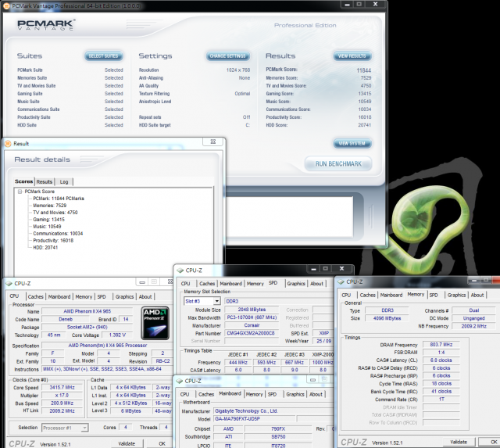This screenshot has height=448, width=500.
Task: Click Validate in the CPU window
Action: click(127, 443)
